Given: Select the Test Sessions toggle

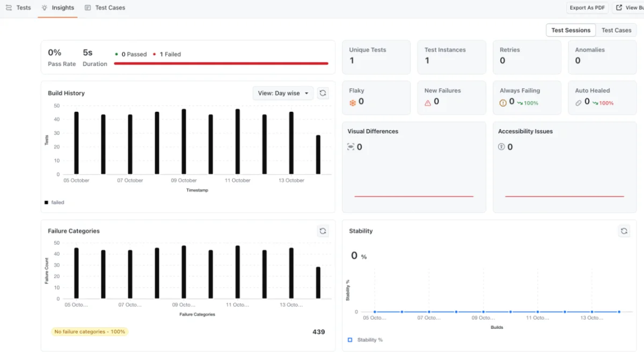Looking at the screenshot, I should click(x=571, y=30).
